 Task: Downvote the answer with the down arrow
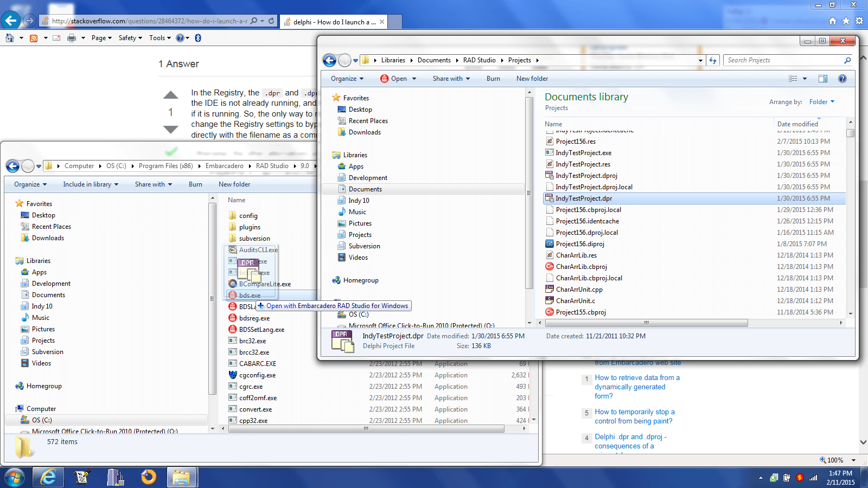tap(171, 130)
